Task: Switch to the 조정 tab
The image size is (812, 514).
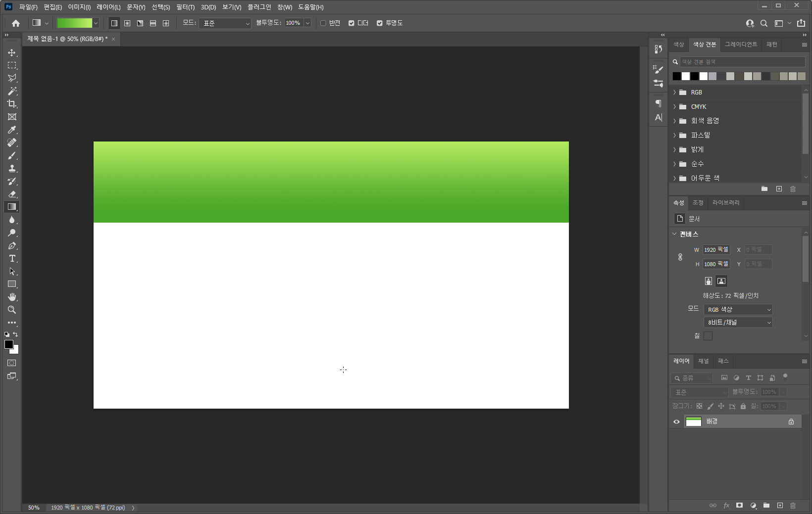Action: tap(698, 203)
